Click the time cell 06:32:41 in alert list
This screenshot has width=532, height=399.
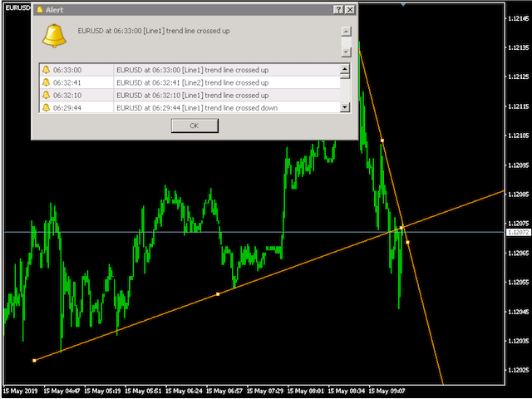click(67, 82)
